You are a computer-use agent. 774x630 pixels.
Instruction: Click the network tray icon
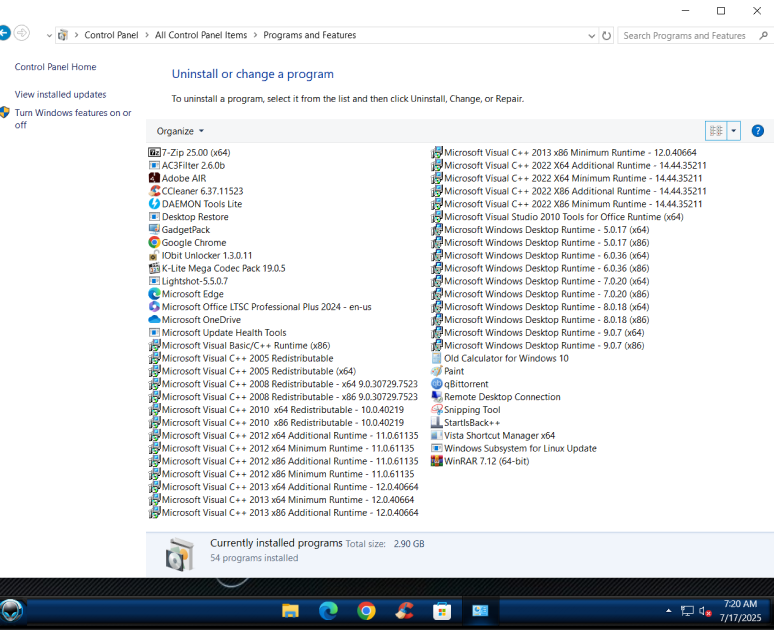click(x=687, y=611)
